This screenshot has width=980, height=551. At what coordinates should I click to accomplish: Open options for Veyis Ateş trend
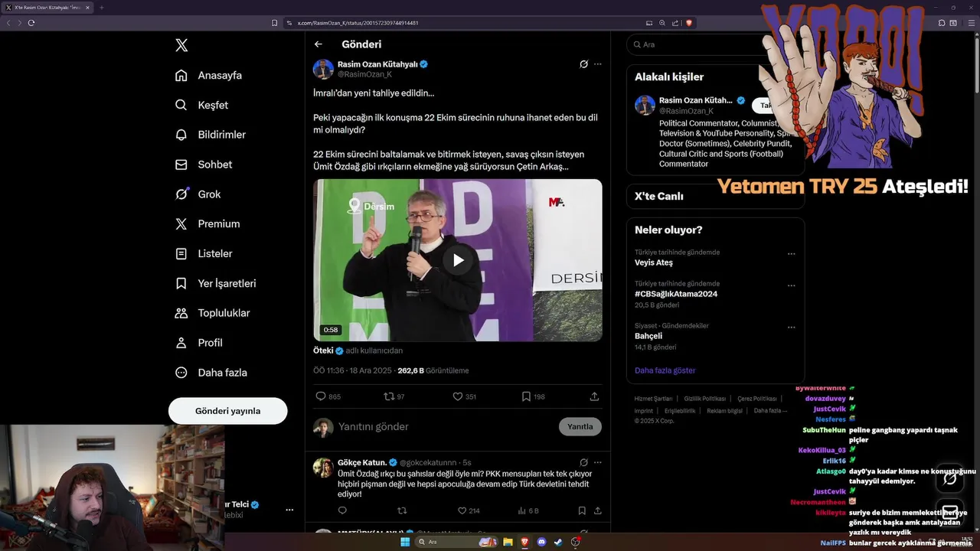(792, 253)
